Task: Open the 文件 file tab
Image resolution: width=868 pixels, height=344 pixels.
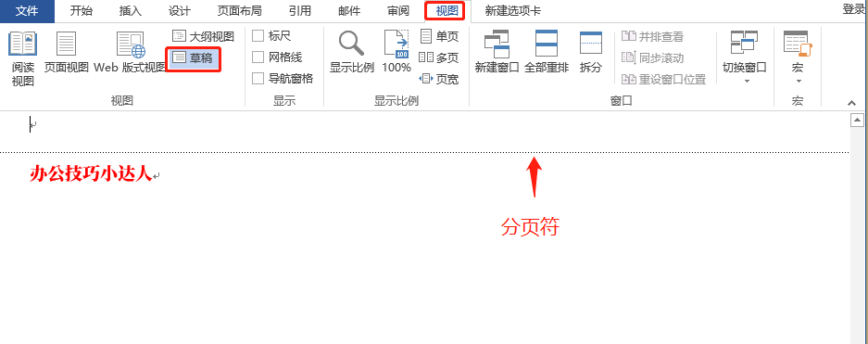Action: pyautogui.click(x=27, y=11)
